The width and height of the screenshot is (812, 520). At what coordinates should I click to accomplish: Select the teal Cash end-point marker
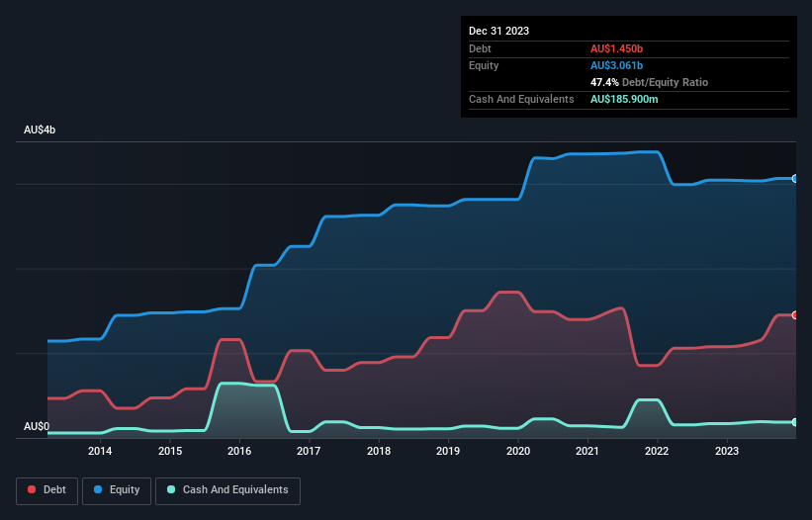tap(795, 422)
